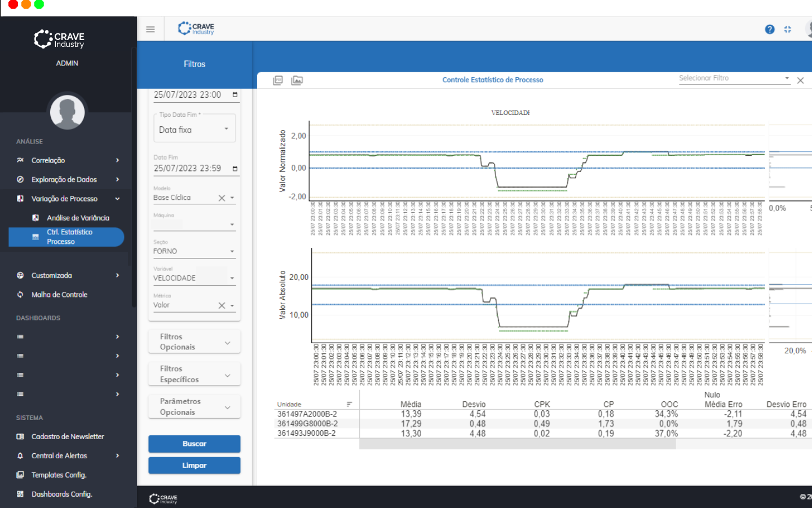The height and width of the screenshot is (508, 812).
Task: Clear the Modelo Base Cíclica selection
Action: pyautogui.click(x=222, y=198)
